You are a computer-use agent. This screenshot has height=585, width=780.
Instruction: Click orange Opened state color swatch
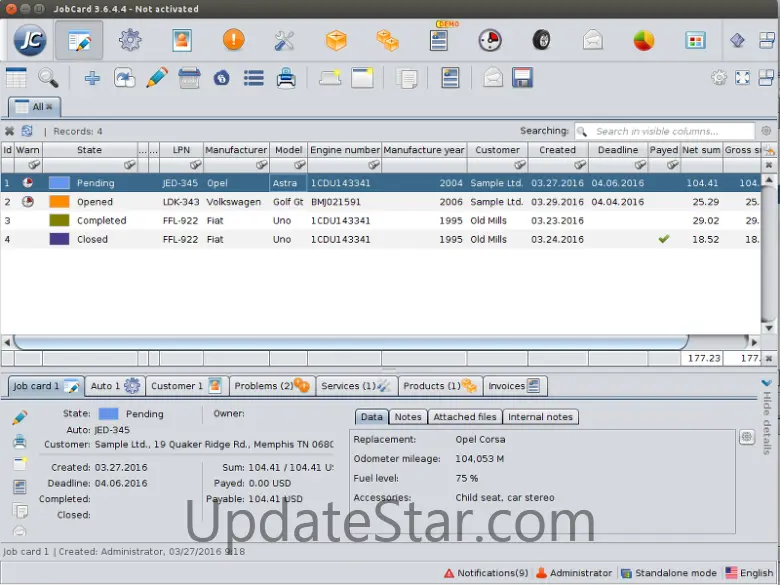pyautogui.click(x=59, y=201)
